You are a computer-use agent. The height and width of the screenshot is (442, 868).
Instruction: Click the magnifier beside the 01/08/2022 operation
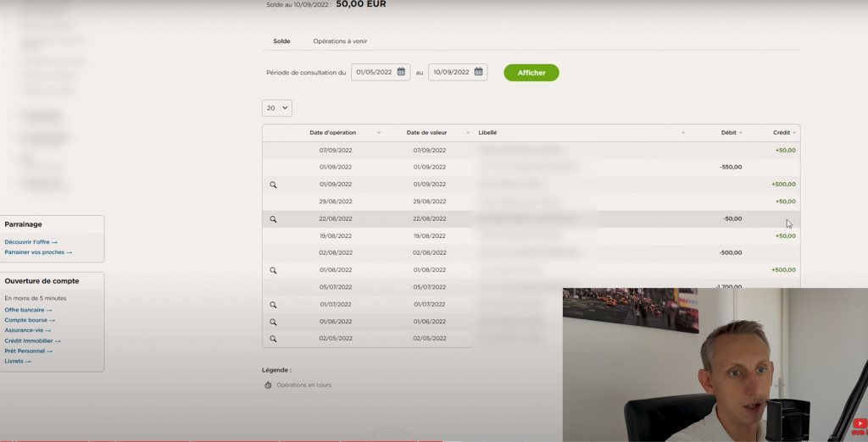tap(273, 270)
